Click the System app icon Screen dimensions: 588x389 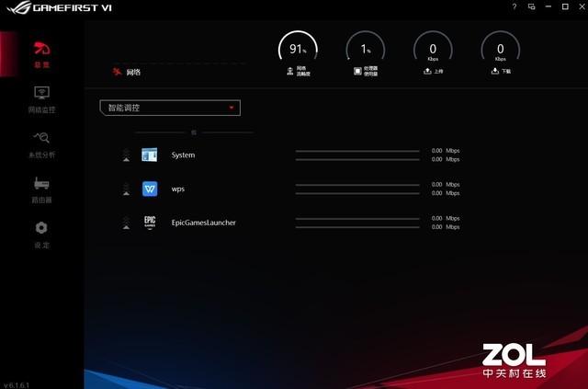click(149, 154)
